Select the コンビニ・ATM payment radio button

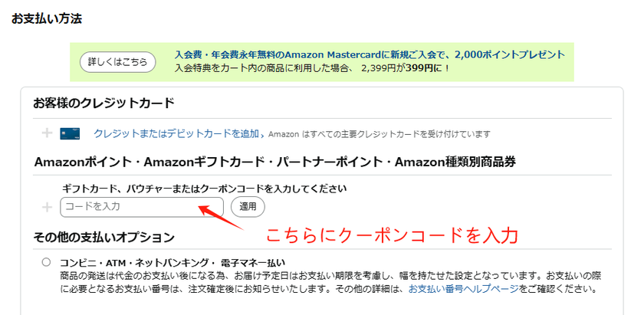coord(47,262)
